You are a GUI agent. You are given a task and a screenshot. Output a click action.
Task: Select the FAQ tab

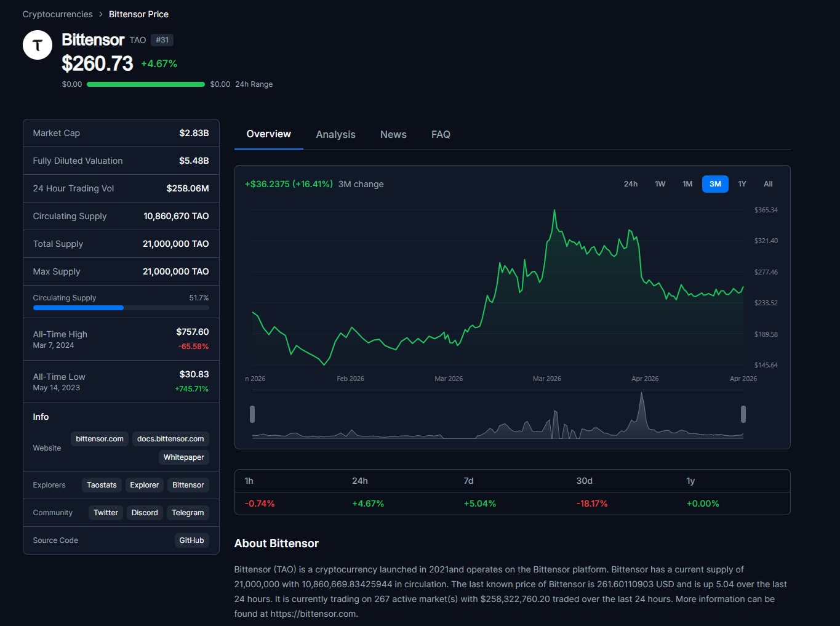tap(441, 134)
